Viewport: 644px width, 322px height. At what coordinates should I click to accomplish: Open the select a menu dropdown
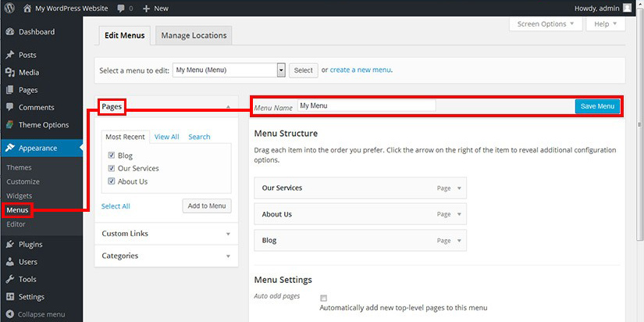(281, 70)
